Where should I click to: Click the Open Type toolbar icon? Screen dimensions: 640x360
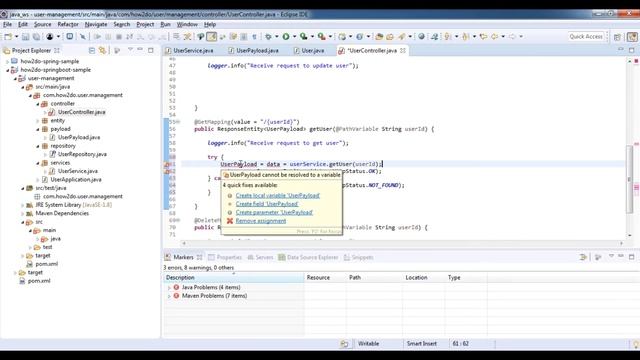[x=379, y=37]
